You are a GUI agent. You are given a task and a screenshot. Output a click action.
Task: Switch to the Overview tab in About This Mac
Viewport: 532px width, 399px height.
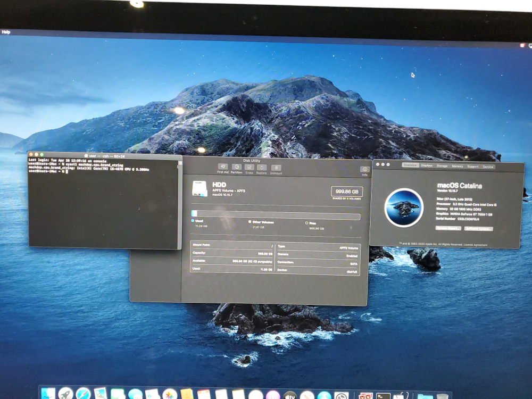pos(410,165)
